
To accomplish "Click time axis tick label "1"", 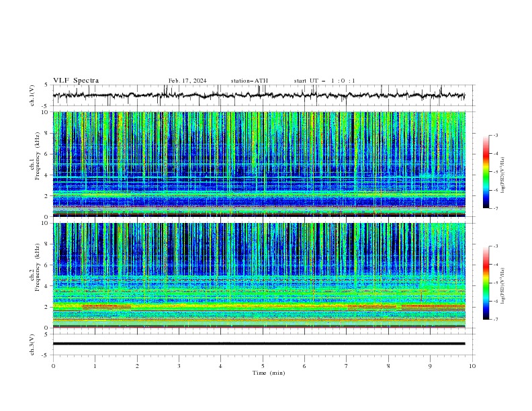I will [x=95, y=366].
